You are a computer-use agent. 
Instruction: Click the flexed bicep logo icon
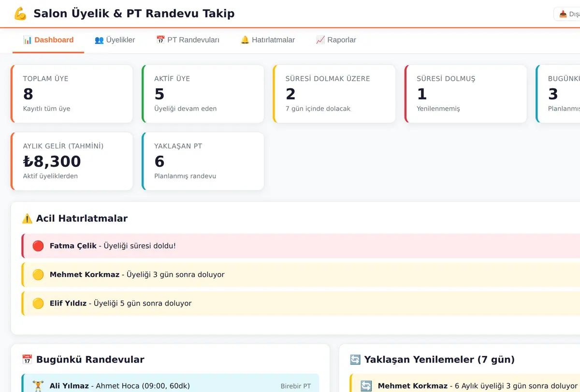click(x=20, y=14)
